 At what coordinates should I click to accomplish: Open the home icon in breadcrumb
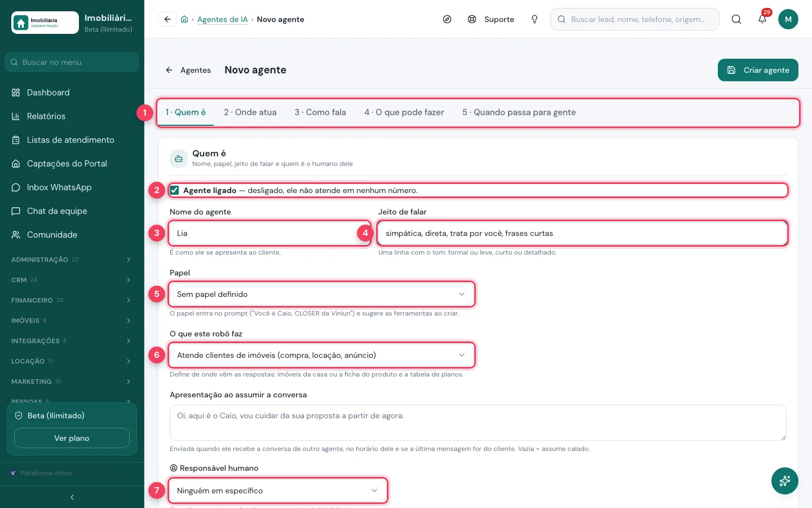tap(184, 19)
